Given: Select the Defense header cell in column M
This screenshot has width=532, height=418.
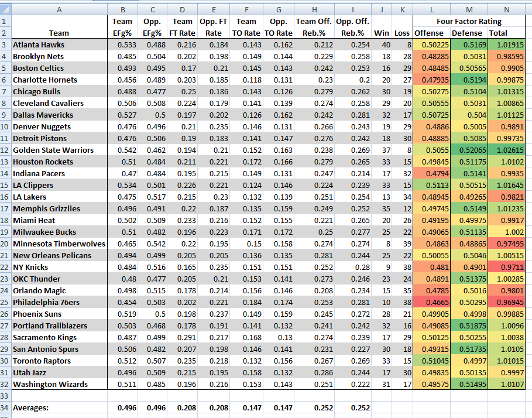Looking at the screenshot, I should (x=468, y=33).
